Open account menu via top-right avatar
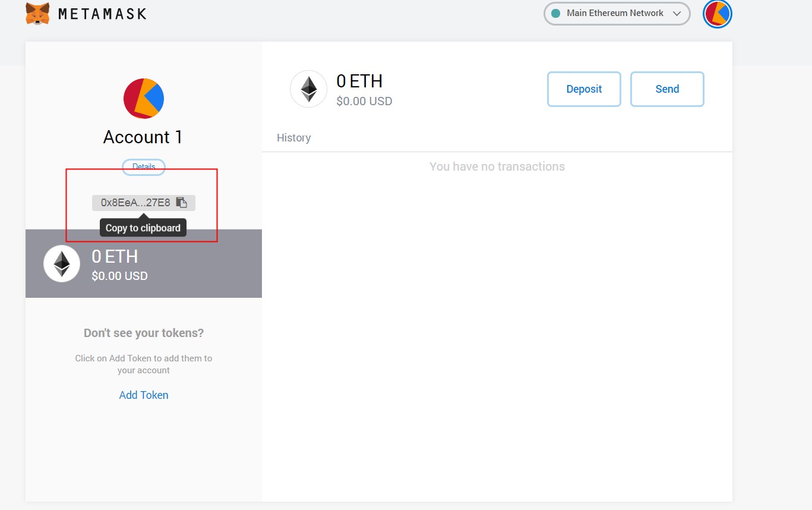Screen dimensions: 812x510 [x=717, y=14]
